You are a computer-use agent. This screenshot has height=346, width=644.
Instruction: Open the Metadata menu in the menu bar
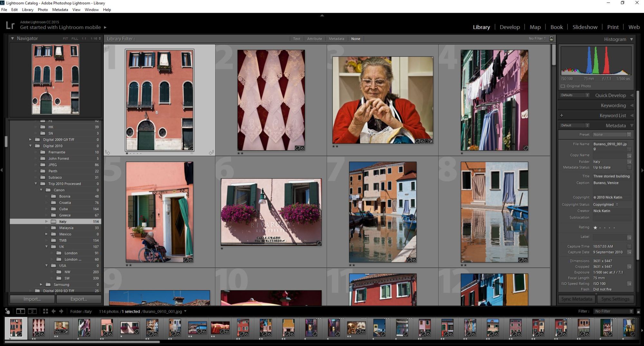tap(60, 10)
